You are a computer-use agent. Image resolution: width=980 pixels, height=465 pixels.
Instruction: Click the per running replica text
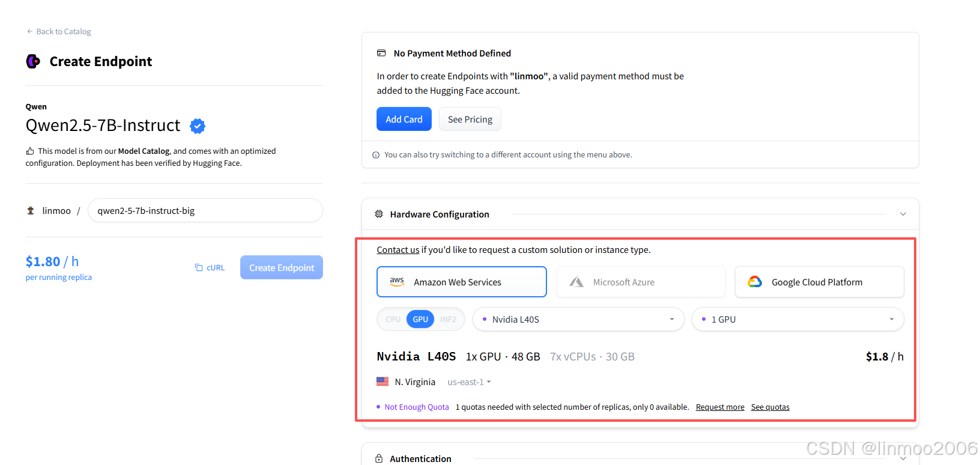pyautogui.click(x=59, y=278)
